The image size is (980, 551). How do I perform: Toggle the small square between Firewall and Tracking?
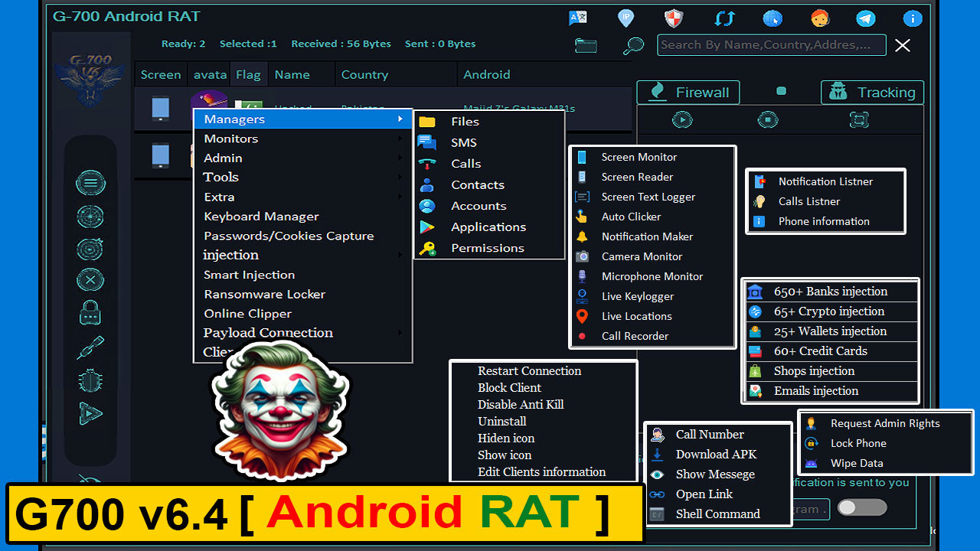pos(781,90)
